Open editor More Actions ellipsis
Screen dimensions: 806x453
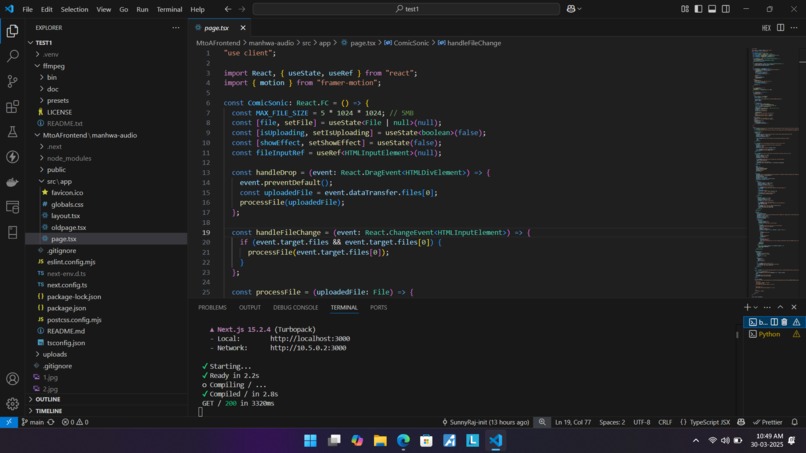click(794, 28)
